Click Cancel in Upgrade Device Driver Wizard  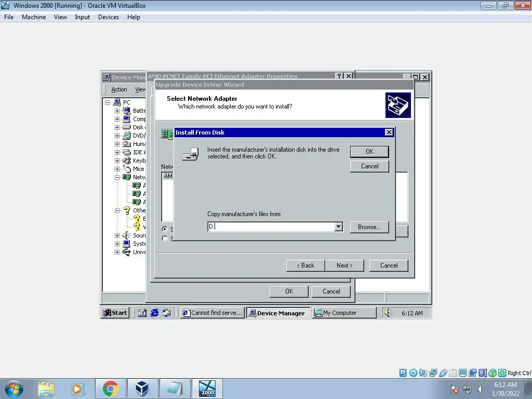pyautogui.click(x=389, y=265)
